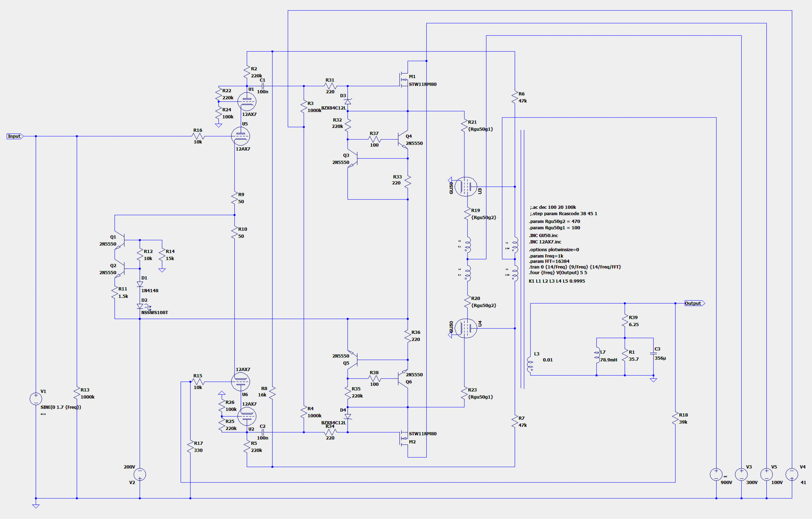Click the D2 NSSWS108T LED symbol
The width and height of the screenshot is (812, 519).
click(140, 306)
